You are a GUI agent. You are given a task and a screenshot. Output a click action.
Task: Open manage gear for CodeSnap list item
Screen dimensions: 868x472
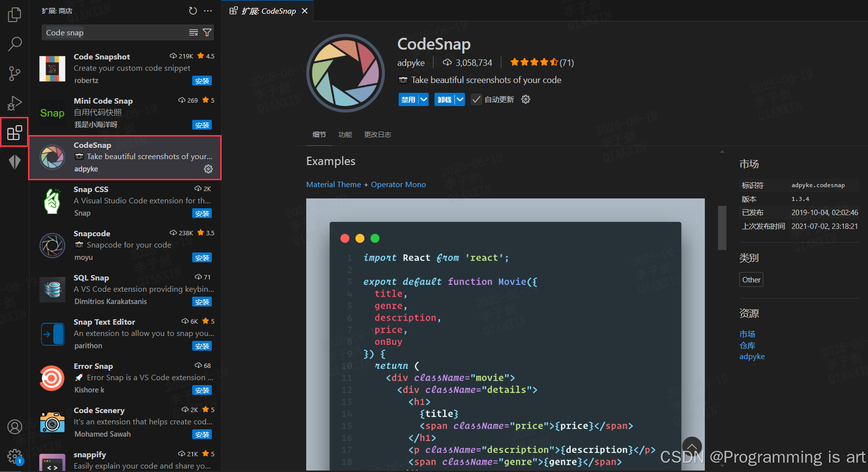point(208,169)
